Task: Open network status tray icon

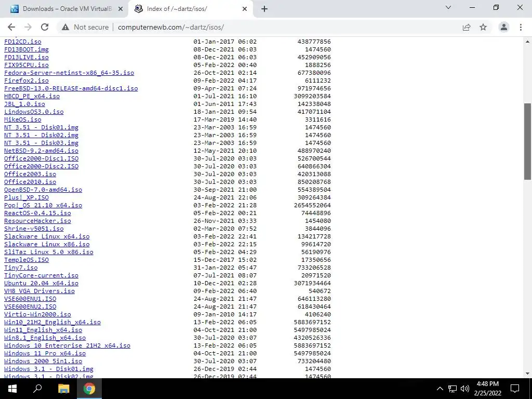Action: click(x=453, y=389)
